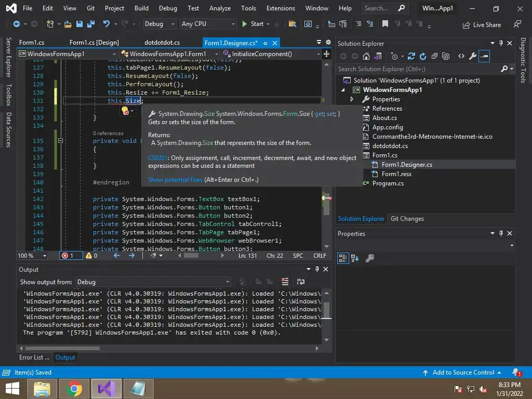Toggle Preview Selected Items button
The height and width of the screenshot is (399, 532).
(485, 56)
